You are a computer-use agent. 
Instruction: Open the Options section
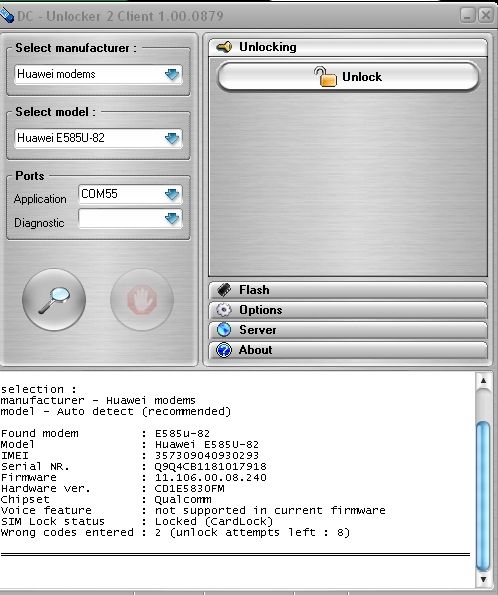(x=348, y=310)
